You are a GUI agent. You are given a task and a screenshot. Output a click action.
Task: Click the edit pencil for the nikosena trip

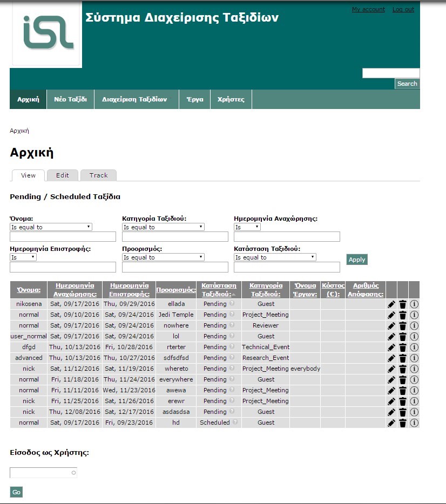(x=391, y=304)
